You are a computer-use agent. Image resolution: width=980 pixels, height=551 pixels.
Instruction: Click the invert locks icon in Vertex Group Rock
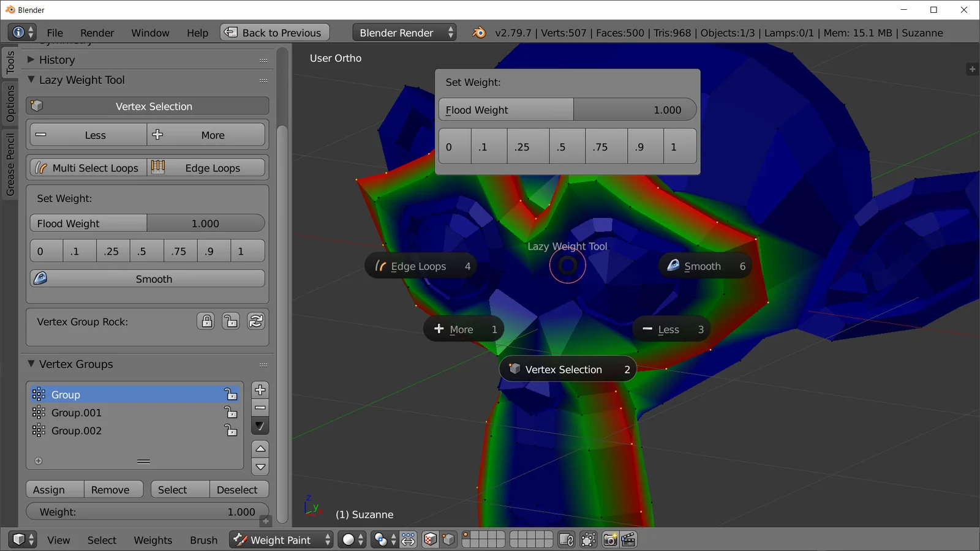click(x=255, y=321)
